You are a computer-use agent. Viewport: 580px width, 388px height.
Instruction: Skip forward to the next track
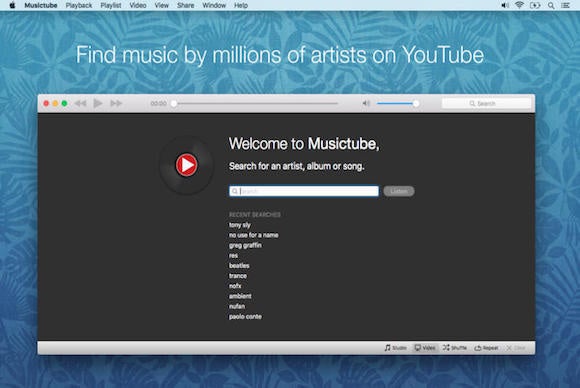116,103
